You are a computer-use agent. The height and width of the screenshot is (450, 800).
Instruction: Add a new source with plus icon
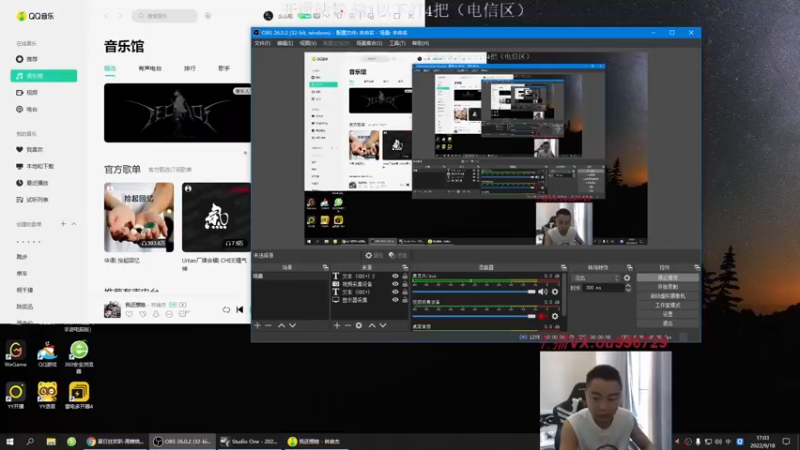[337, 326]
